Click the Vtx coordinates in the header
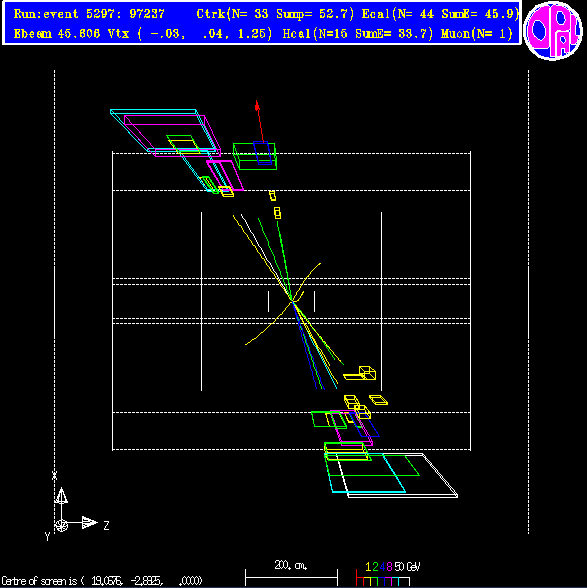This screenshot has width=587, height=588. tap(190, 34)
